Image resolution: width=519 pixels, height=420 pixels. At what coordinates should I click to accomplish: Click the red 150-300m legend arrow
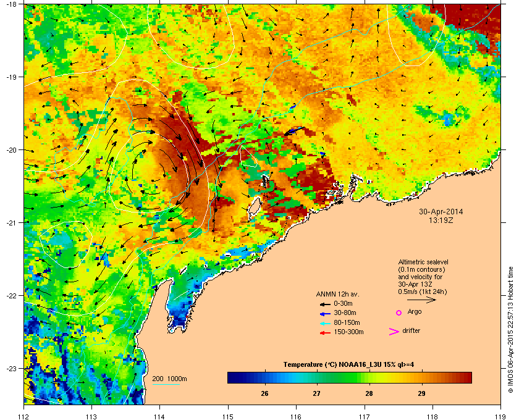[325, 333]
